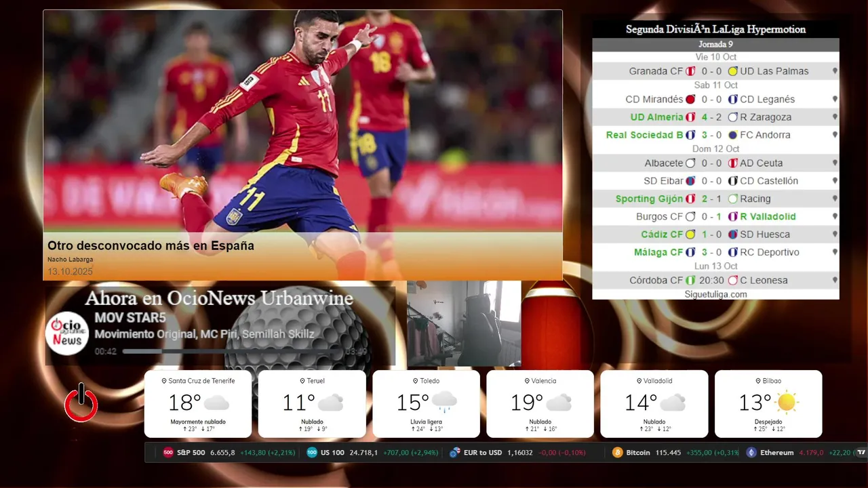Click the news date 13.10.2025
Screen dimensions: 868x488
pyautogui.click(x=70, y=272)
